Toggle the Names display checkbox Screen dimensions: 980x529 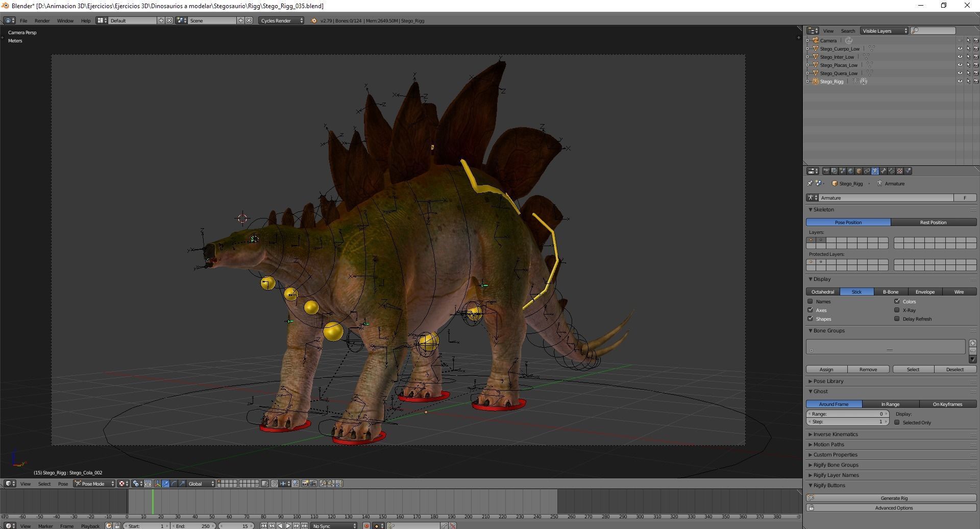[810, 301]
